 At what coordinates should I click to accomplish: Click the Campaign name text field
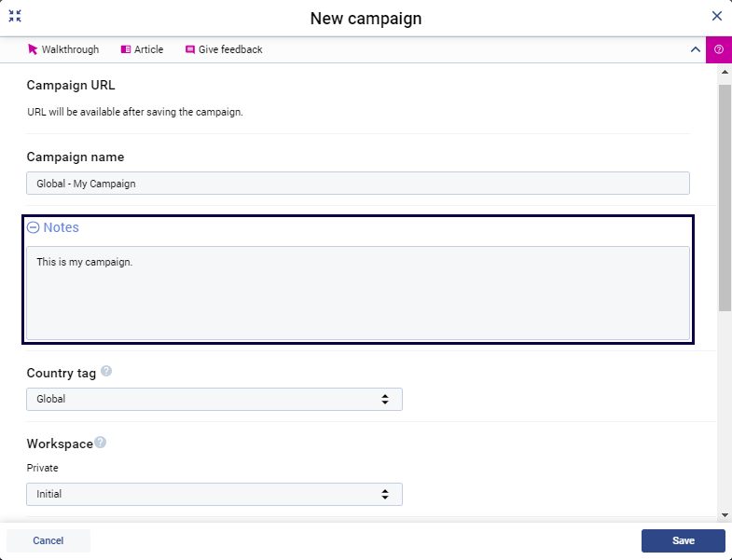tap(358, 184)
